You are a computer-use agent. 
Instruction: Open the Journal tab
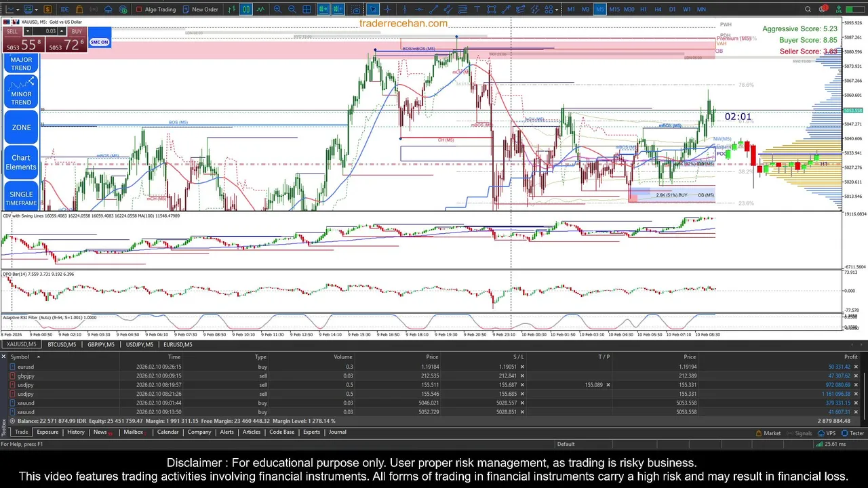[x=338, y=432]
